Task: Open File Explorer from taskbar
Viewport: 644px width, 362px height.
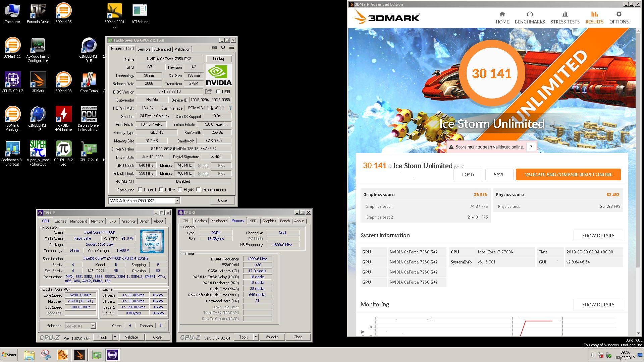Action: click(29, 355)
